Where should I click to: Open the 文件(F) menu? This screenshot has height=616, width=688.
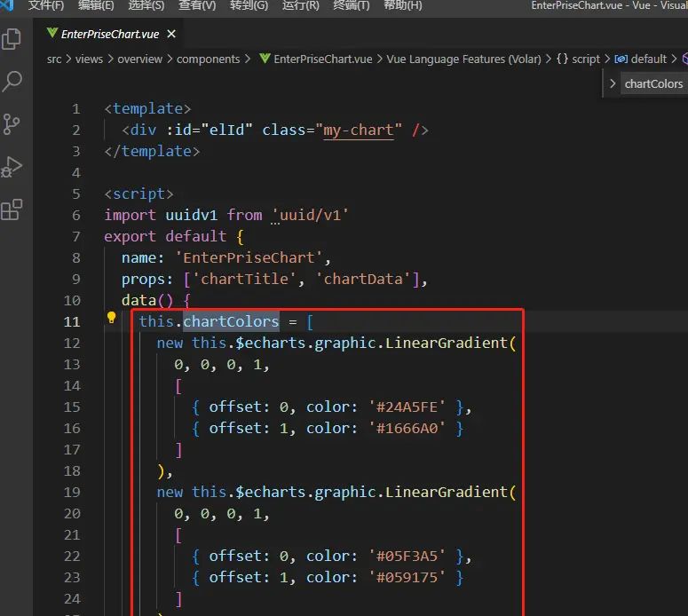[46, 5]
